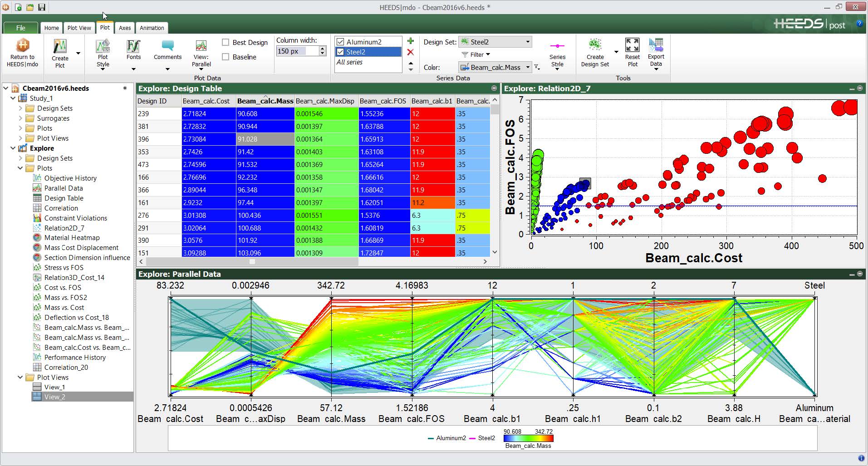868x466 pixels.
Task: Click the open folder icon in title bar
Action: pos(30,7)
